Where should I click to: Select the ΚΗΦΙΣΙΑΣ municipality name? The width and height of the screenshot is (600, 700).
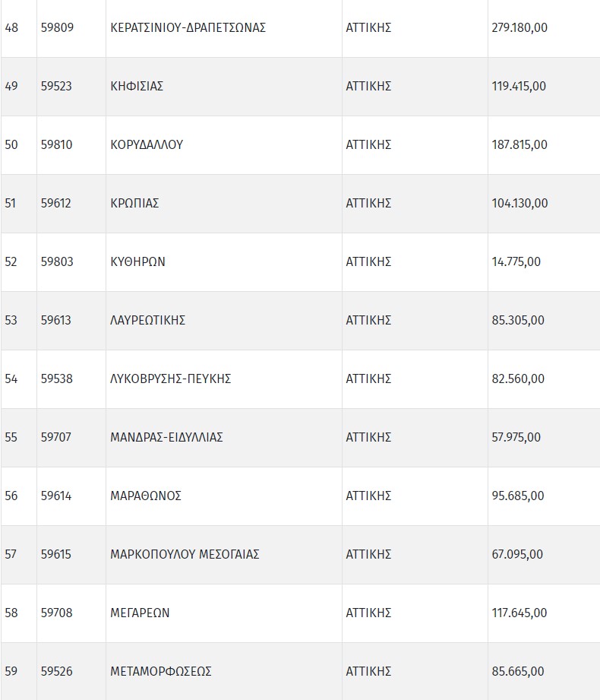(x=137, y=87)
